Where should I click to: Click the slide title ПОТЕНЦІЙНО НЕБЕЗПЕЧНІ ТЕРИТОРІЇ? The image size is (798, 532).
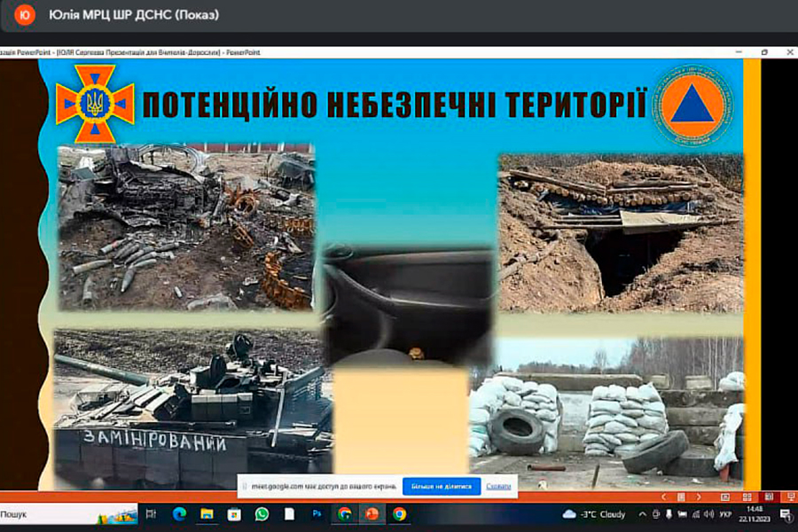click(x=395, y=106)
